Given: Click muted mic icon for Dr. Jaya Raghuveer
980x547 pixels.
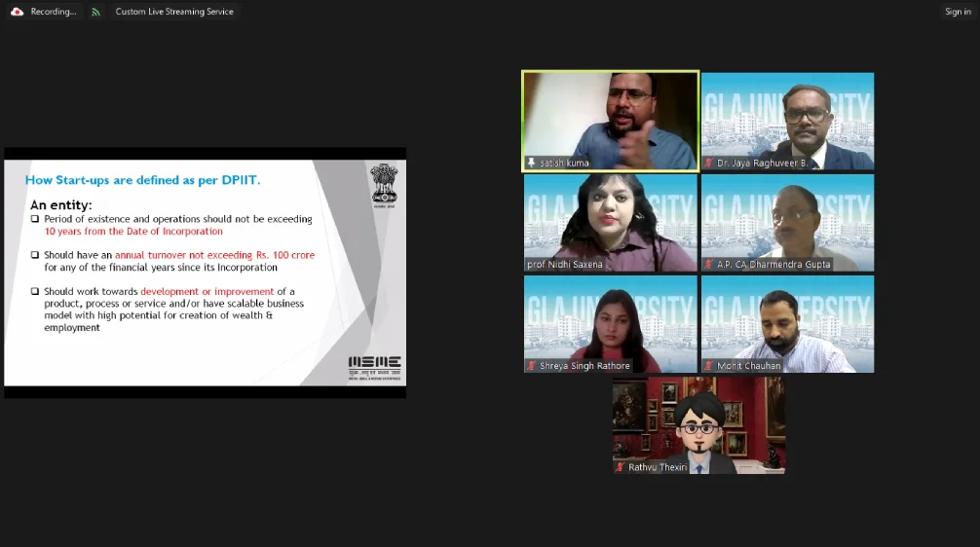Looking at the screenshot, I should [708, 164].
